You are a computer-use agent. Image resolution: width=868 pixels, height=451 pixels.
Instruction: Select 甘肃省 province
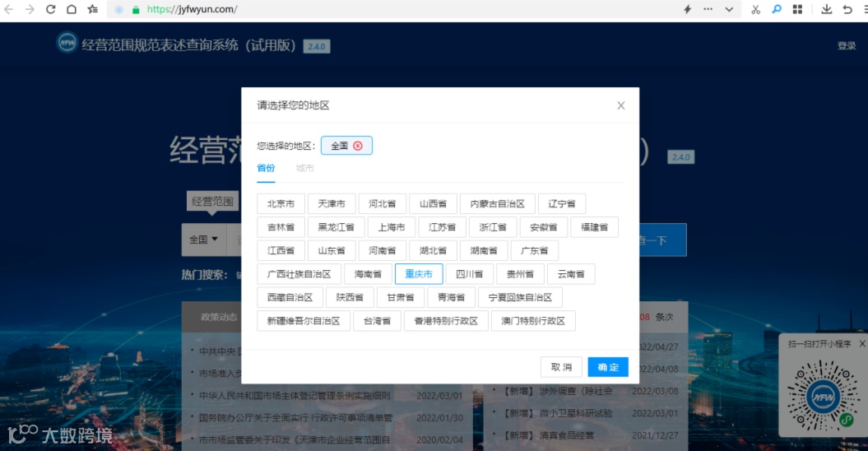point(401,298)
